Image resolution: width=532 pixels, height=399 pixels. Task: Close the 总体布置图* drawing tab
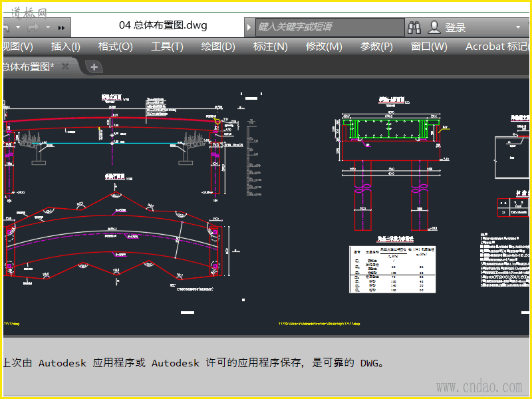(65, 66)
